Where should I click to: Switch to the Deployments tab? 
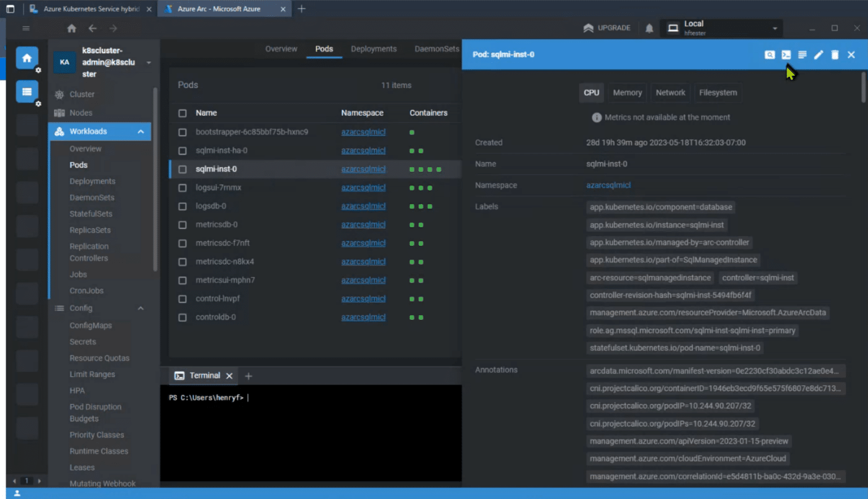374,49
